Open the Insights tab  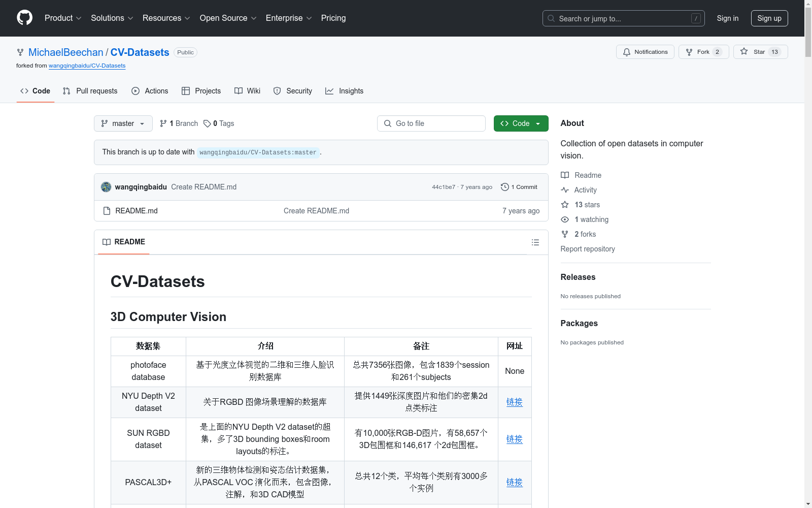[x=345, y=91]
